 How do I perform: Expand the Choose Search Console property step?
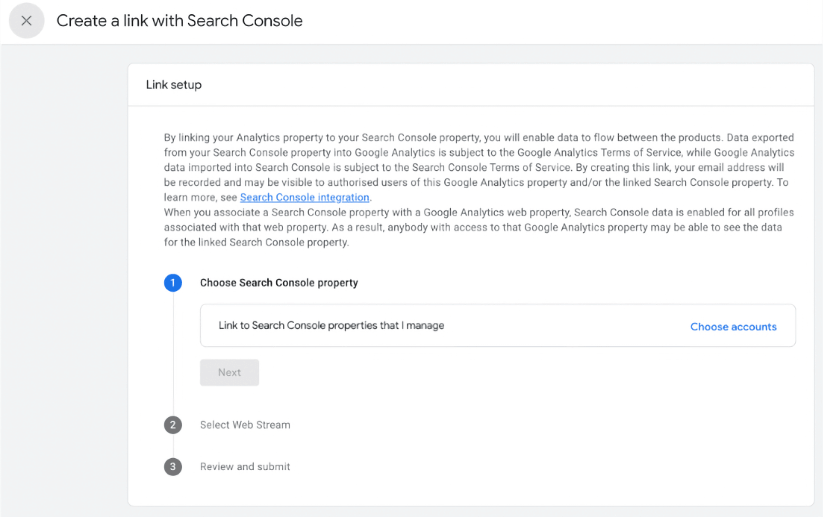(x=278, y=283)
